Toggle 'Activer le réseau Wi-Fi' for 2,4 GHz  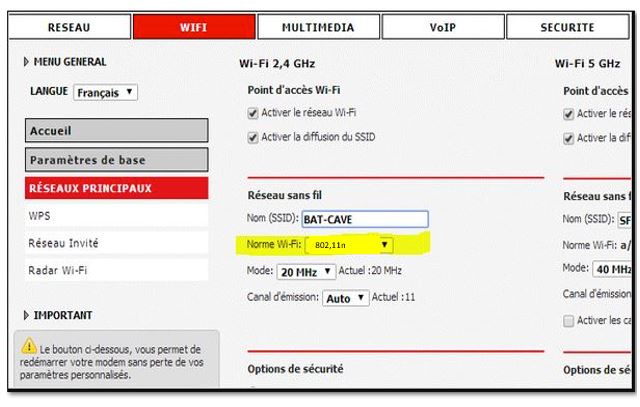point(253,113)
